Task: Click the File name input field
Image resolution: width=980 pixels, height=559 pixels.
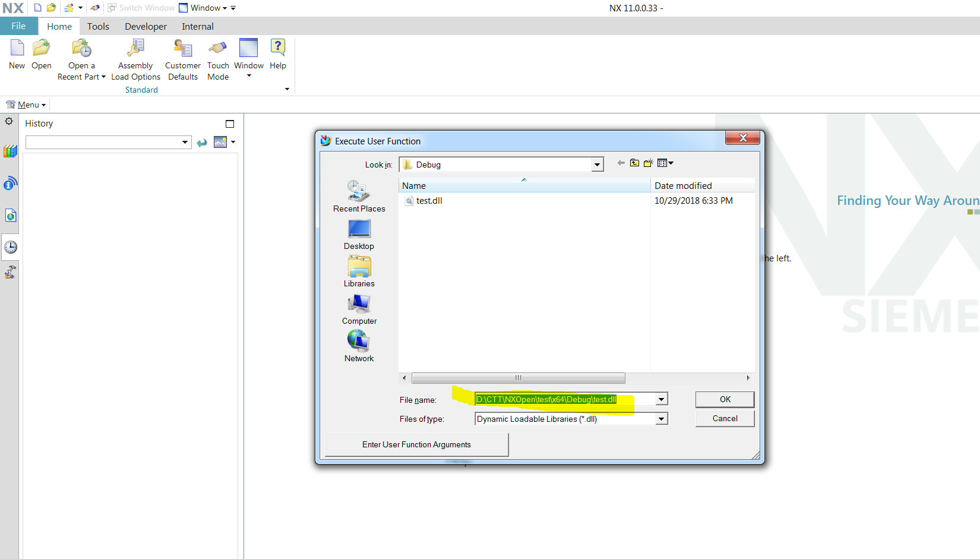Action: click(x=565, y=399)
